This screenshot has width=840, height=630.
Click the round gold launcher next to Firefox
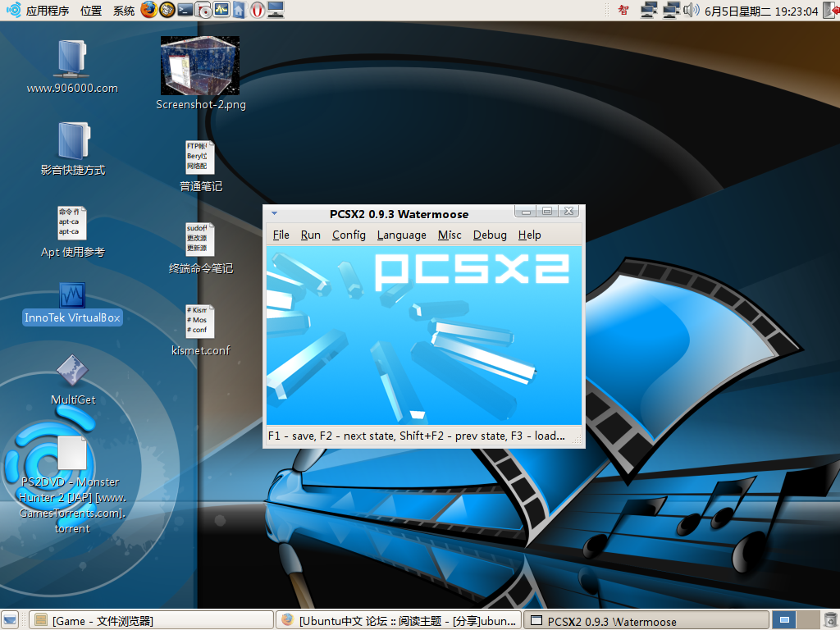(167, 10)
